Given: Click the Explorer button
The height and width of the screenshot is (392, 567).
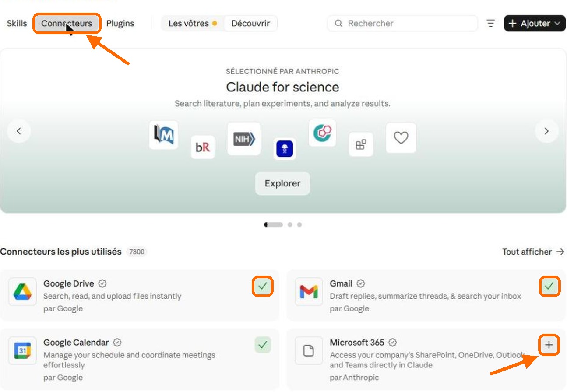Looking at the screenshot, I should click(x=282, y=183).
